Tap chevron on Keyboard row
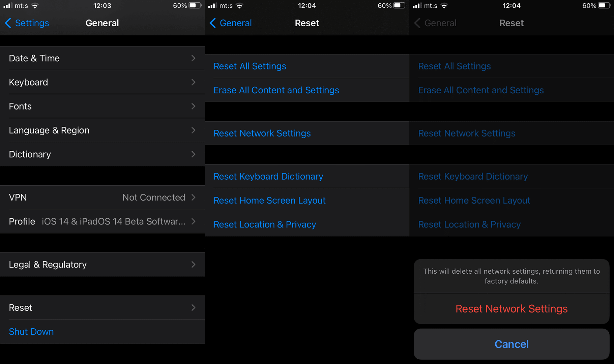 (x=193, y=82)
